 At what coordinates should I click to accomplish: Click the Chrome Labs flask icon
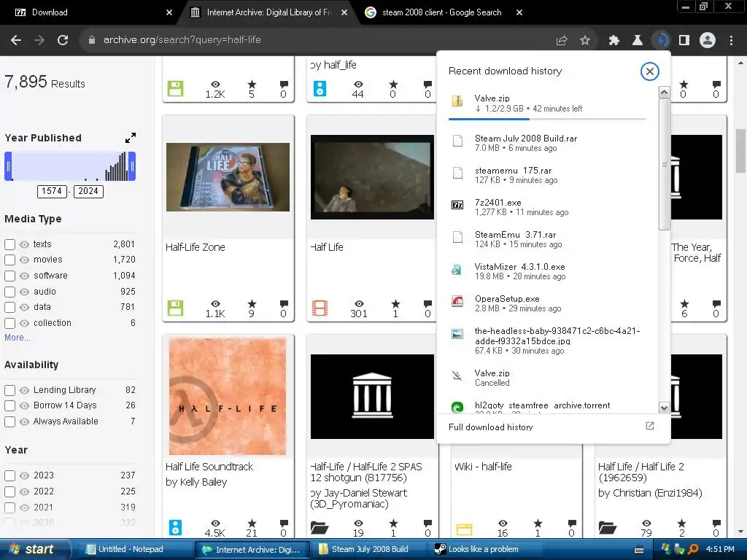click(638, 41)
